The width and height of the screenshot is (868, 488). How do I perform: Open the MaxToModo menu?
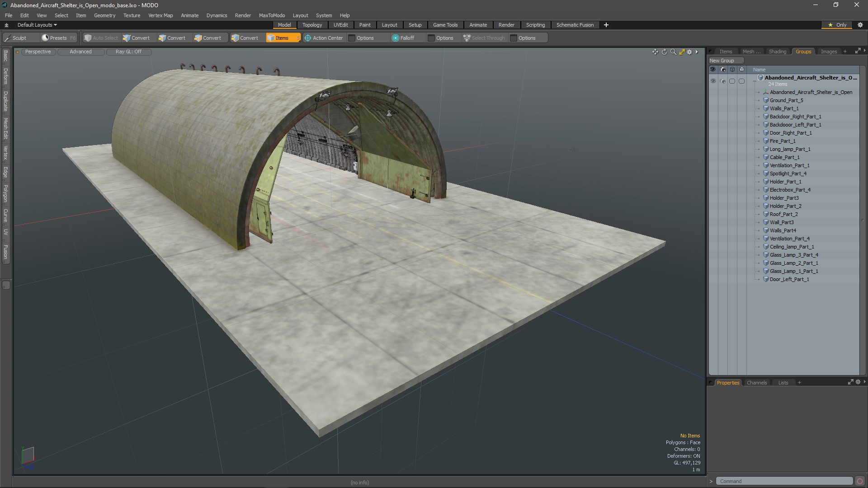tap(272, 15)
